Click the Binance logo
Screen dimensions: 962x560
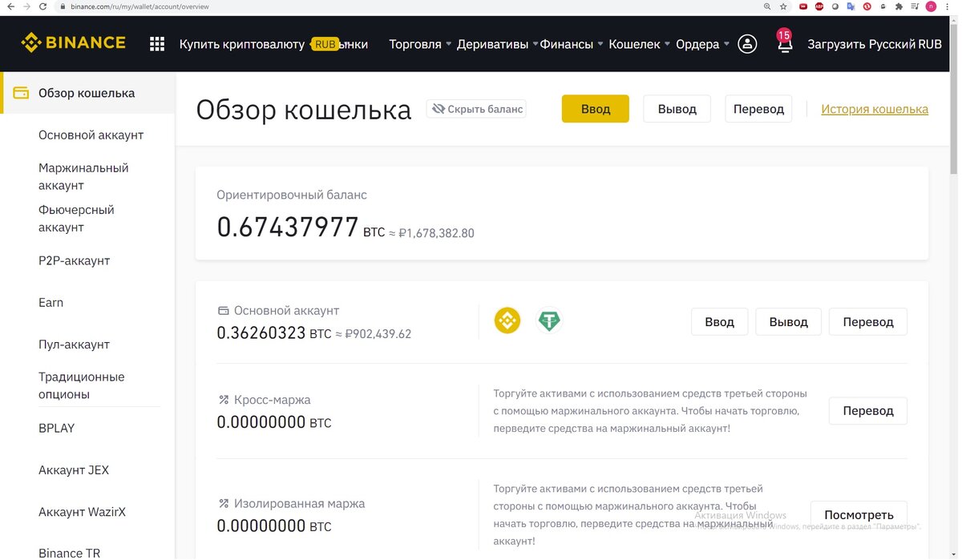(x=73, y=42)
